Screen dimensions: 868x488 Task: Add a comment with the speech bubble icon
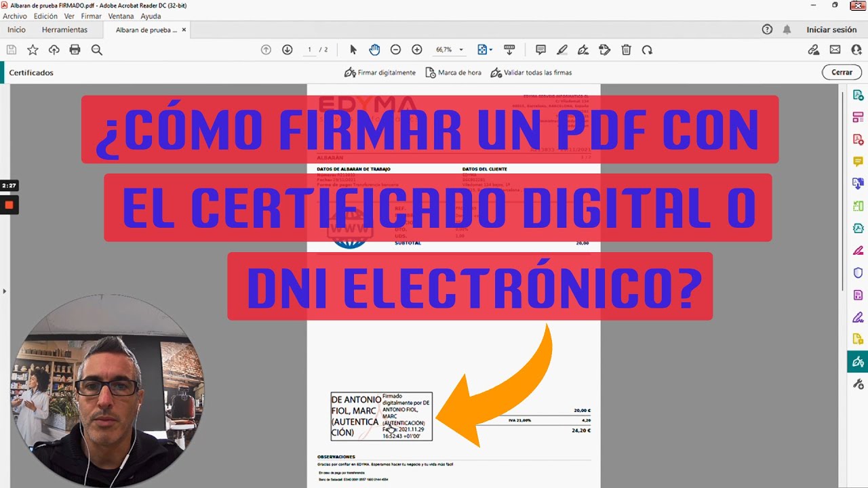coord(540,49)
